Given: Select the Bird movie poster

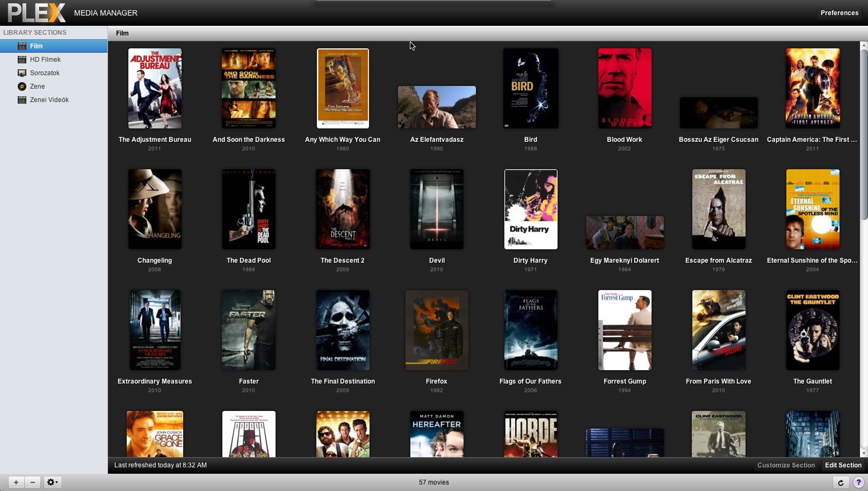Looking at the screenshot, I should coord(531,88).
